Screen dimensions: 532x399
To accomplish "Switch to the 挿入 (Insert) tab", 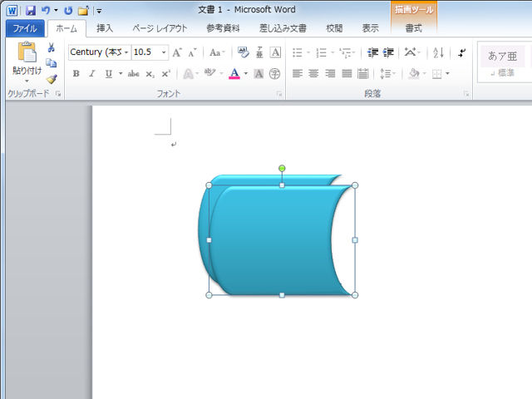I will click(x=105, y=28).
